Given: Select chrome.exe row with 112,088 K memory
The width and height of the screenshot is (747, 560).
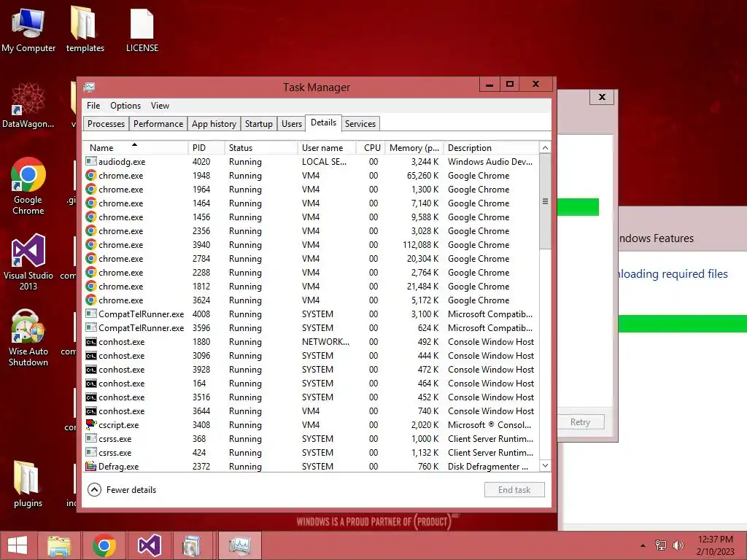Looking at the screenshot, I should 311,245.
